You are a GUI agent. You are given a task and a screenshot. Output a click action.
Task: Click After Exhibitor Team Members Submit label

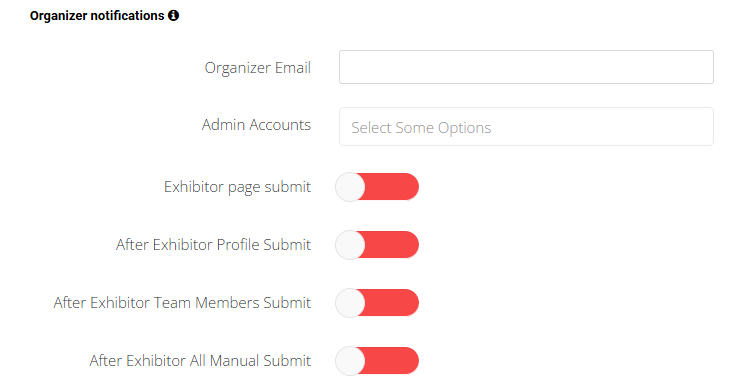coord(182,303)
